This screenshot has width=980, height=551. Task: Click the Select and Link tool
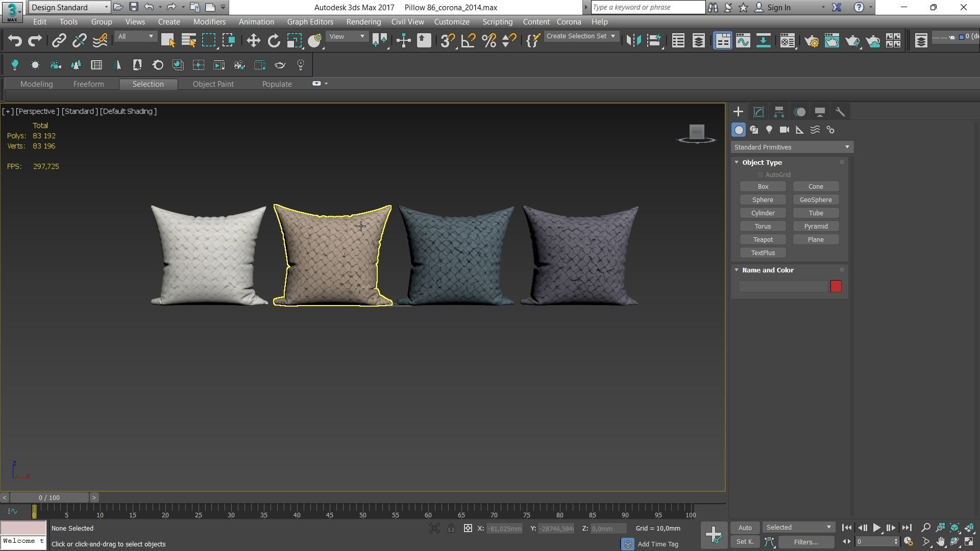coord(59,41)
